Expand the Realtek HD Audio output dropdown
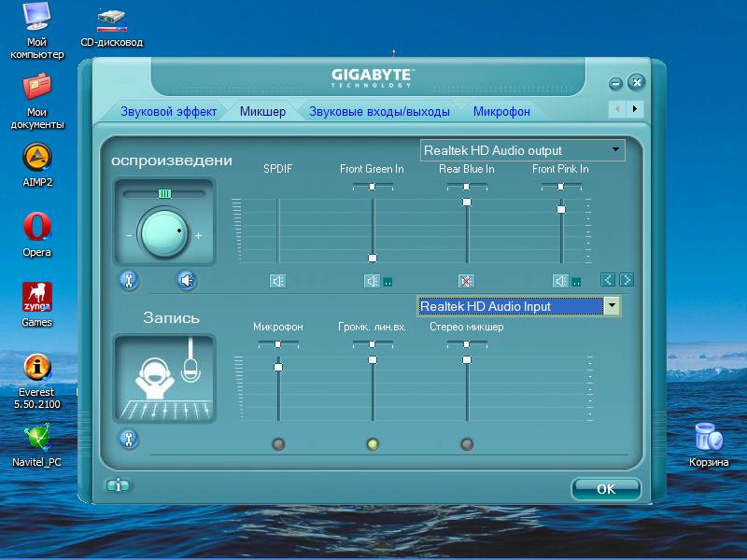This screenshot has height=560, width=747. pyautogui.click(x=615, y=149)
